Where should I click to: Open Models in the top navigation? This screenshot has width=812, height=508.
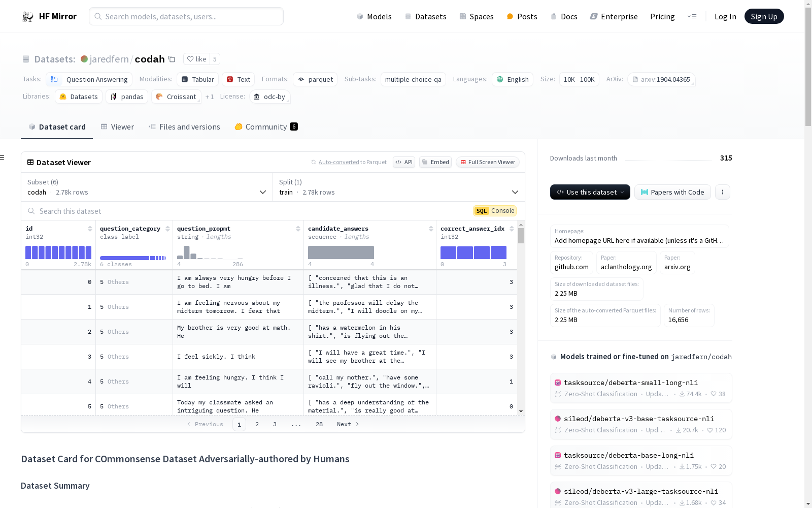pyautogui.click(x=374, y=17)
